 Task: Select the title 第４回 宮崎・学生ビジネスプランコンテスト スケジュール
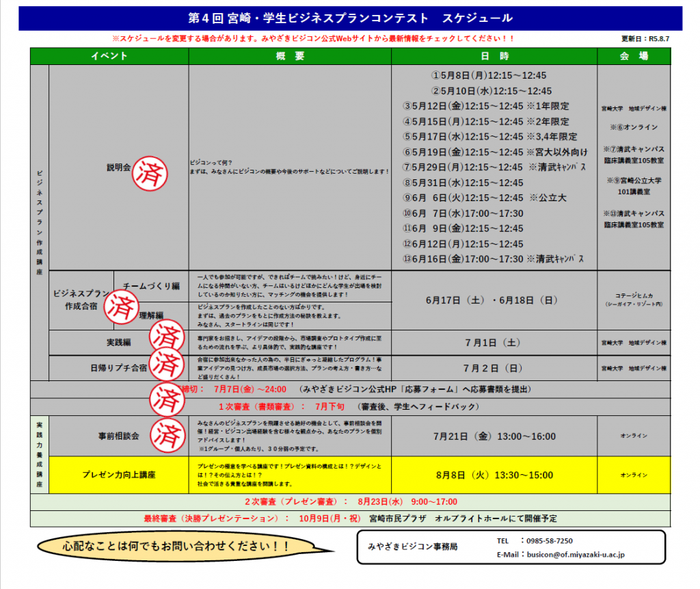click(x=351, y=18)
